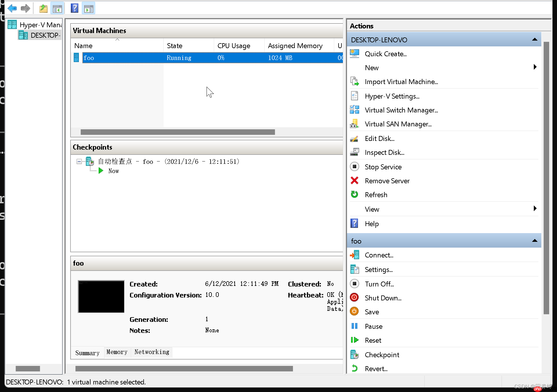
Task: Expand the New submenu arrow
Action: (535, 67)
